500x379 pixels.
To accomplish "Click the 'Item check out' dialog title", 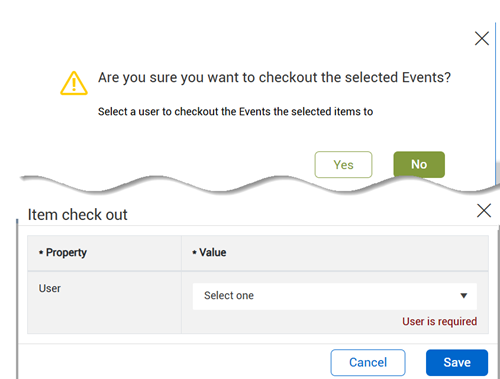I will coord(77,214).
